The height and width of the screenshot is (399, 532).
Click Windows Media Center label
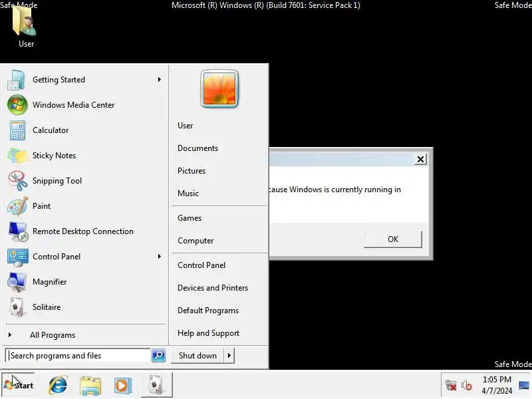tap(74, 105)
